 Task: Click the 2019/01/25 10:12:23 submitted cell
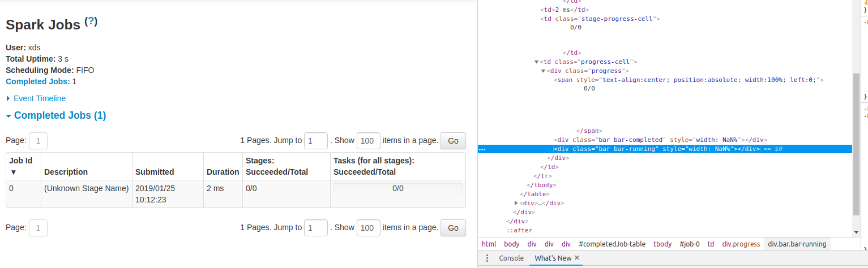coord(168,194)
